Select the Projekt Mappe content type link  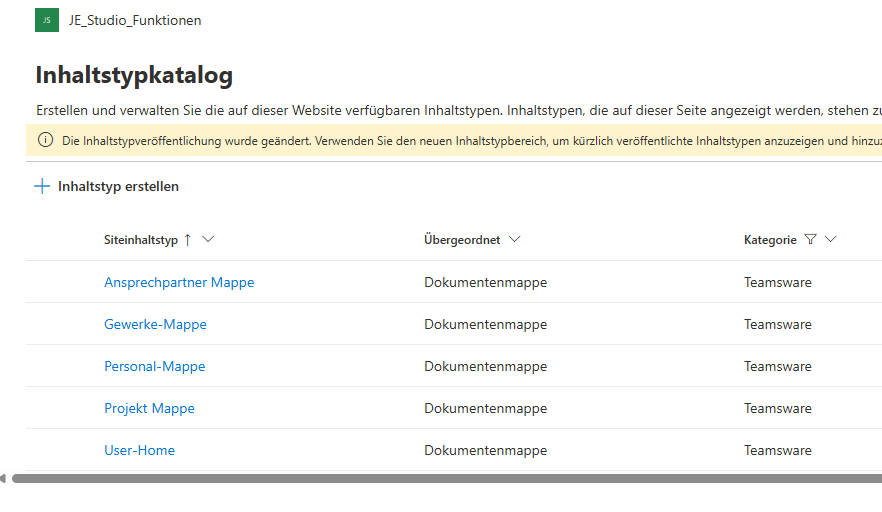(x=149, y=408)
